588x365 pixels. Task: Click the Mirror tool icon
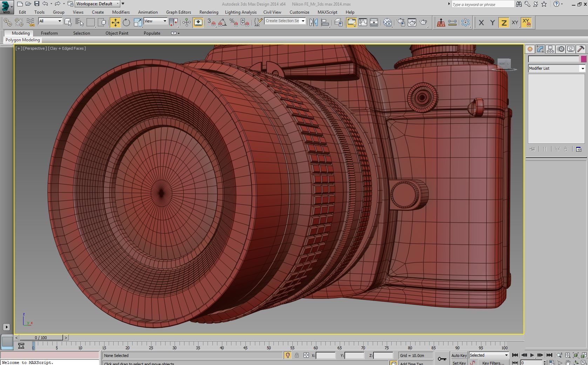click(x=314, y=22)
